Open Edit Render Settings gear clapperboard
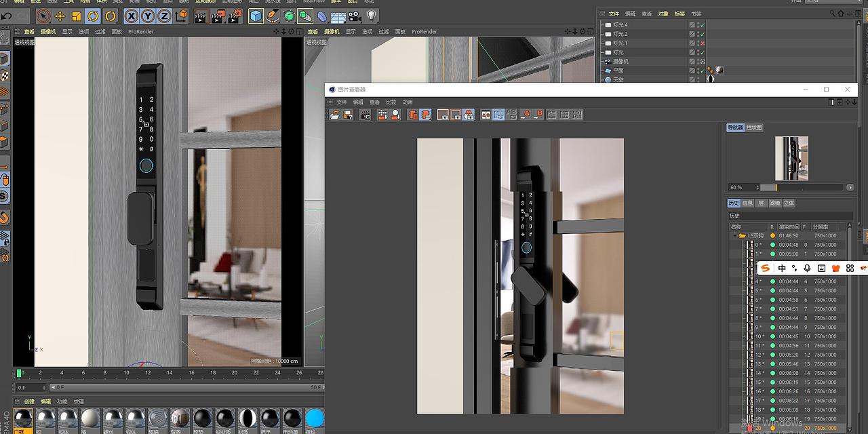Screen dimensions: 868x434 pos(235,16)
